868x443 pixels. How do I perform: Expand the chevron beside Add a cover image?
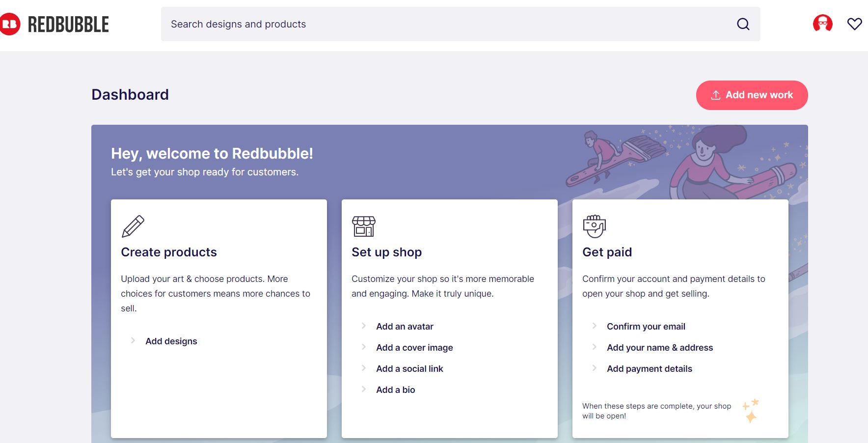363,347
